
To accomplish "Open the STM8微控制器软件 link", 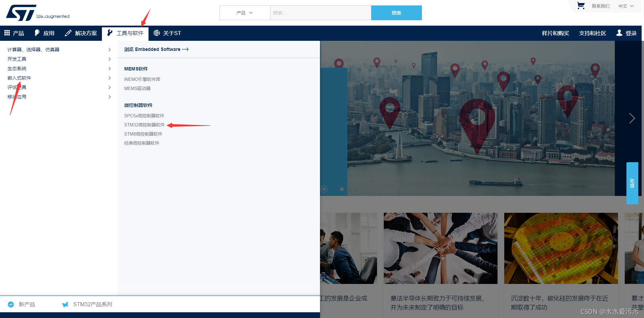I will click(x=143, y=134).
